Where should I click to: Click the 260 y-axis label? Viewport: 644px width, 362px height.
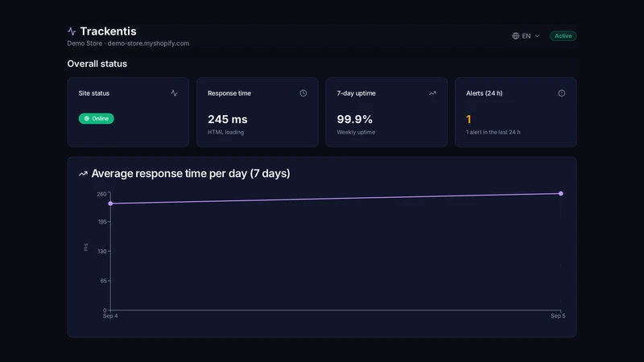pyautogui.click(x=101, y=194)
